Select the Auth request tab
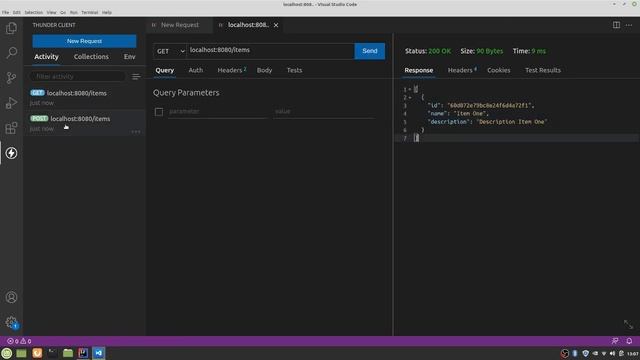The width and height of the screenshot is (640, 360). (196, 70)
